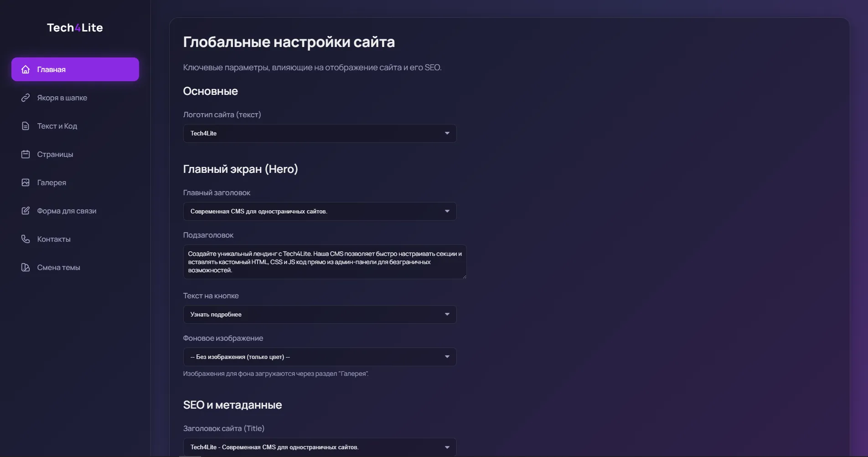Click into the Подзаголовок text area
The height and width of the screenshot is (457, 868).
point(325,262)
